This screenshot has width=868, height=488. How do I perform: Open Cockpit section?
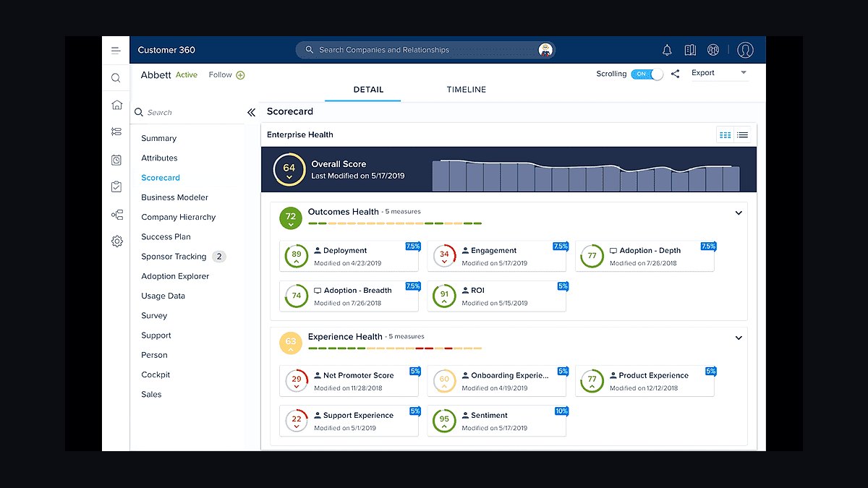click(x=156, y=374)
